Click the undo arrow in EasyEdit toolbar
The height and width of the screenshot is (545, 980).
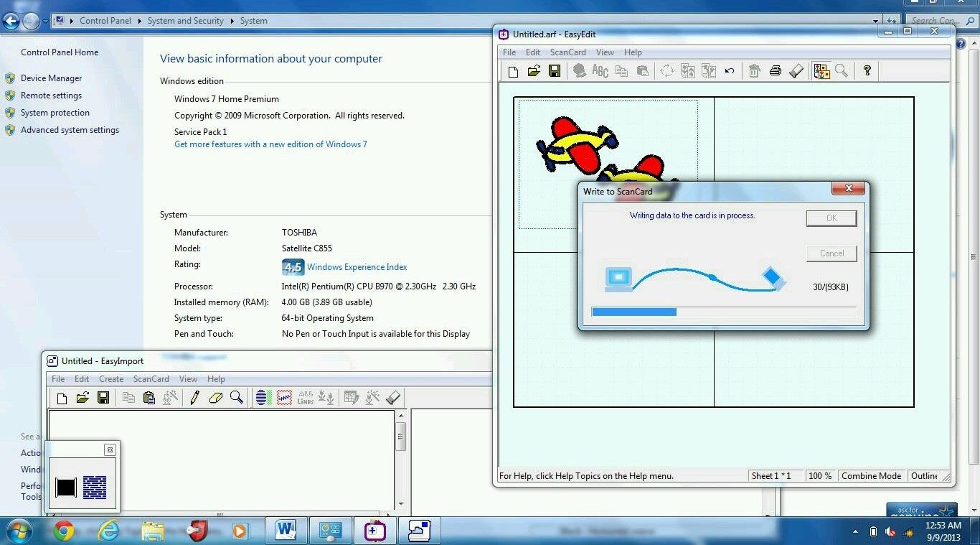click(x=730, y=71)
